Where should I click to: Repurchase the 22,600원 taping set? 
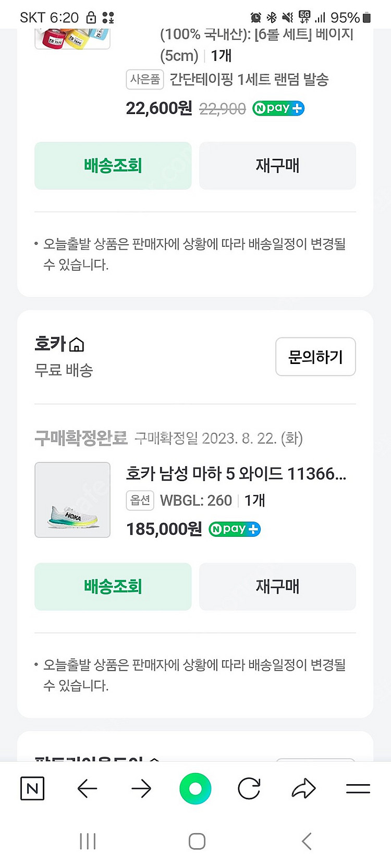click(277, 166)
